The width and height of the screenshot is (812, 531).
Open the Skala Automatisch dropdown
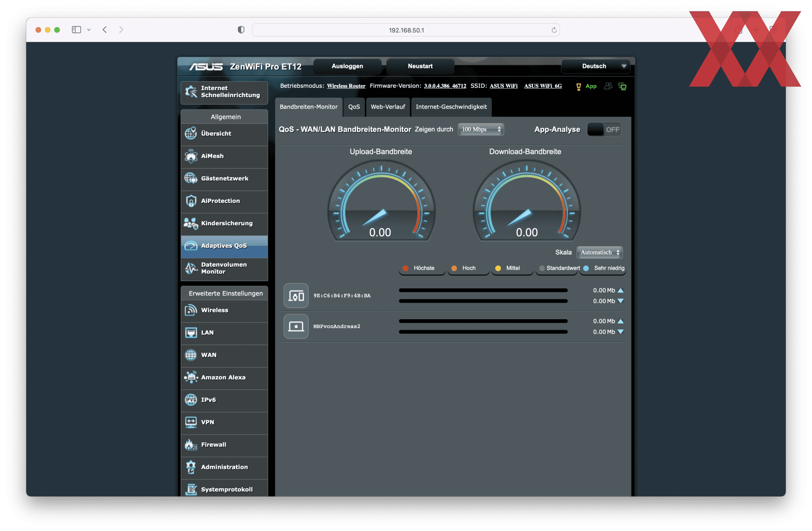click(x=600, y=252)
